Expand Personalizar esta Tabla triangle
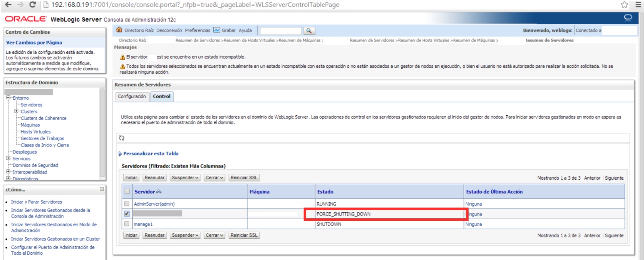 [x=120, y=154]
